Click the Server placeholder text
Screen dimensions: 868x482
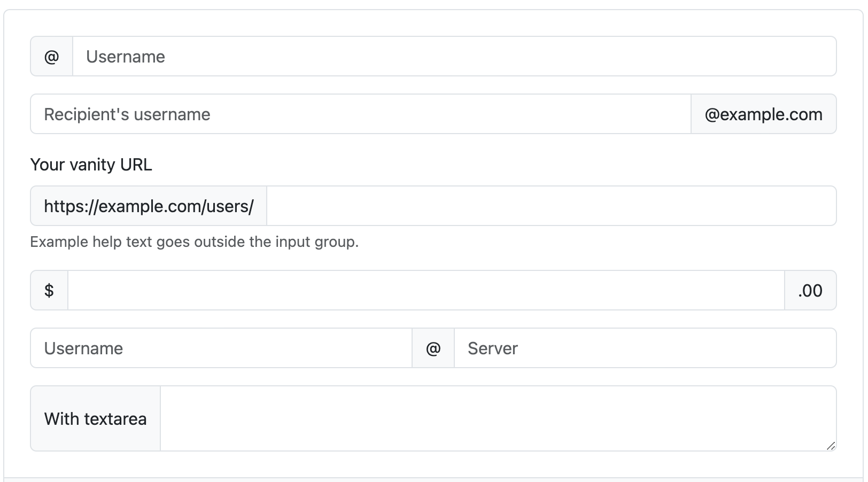click(x=492, y=348)
